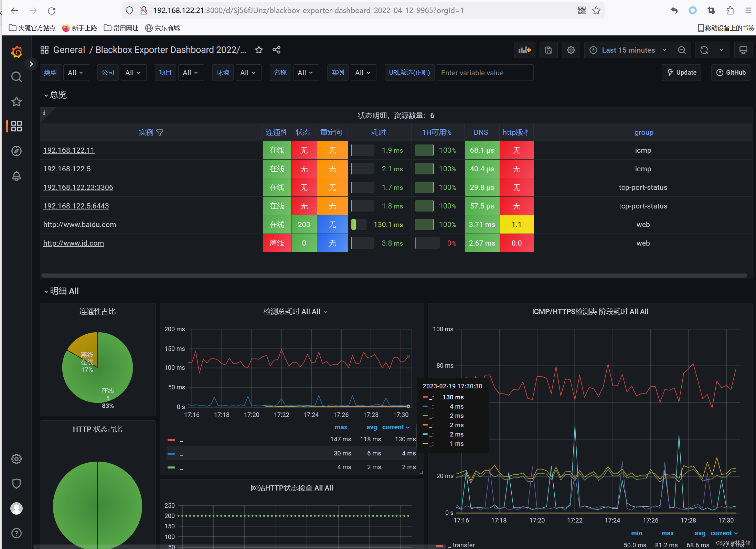Open user profile avatar
This screenshot has height=549, width=756.
(x=17, y=508)
